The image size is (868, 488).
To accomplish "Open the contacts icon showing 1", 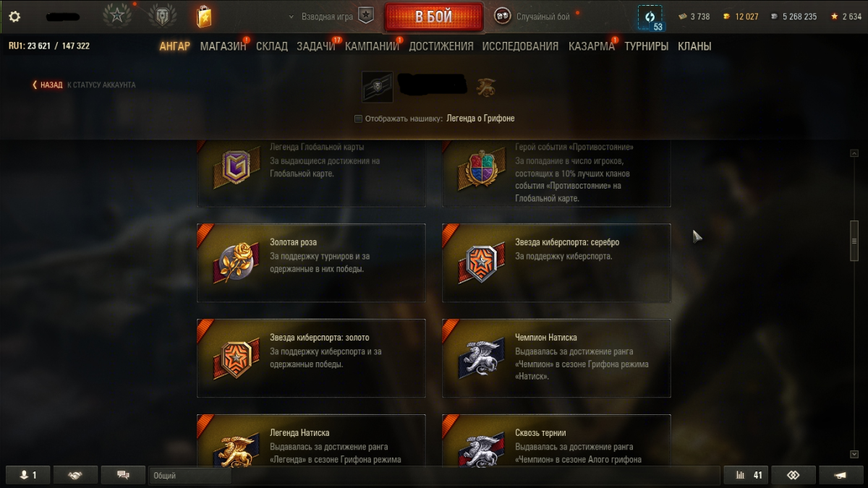I will 27,475.
